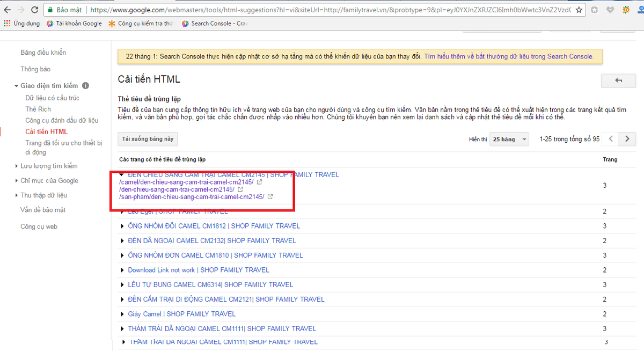This screenshot has height=351, width=644.
Task: Open the Download Link not work title link
Action: pyautogui.click(x=199, y=270)
